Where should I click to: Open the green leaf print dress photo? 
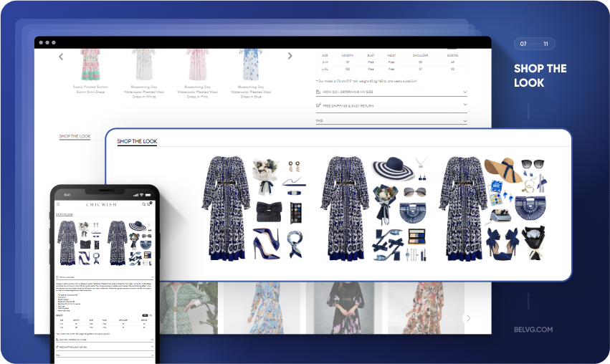click(x=189, y=308)
